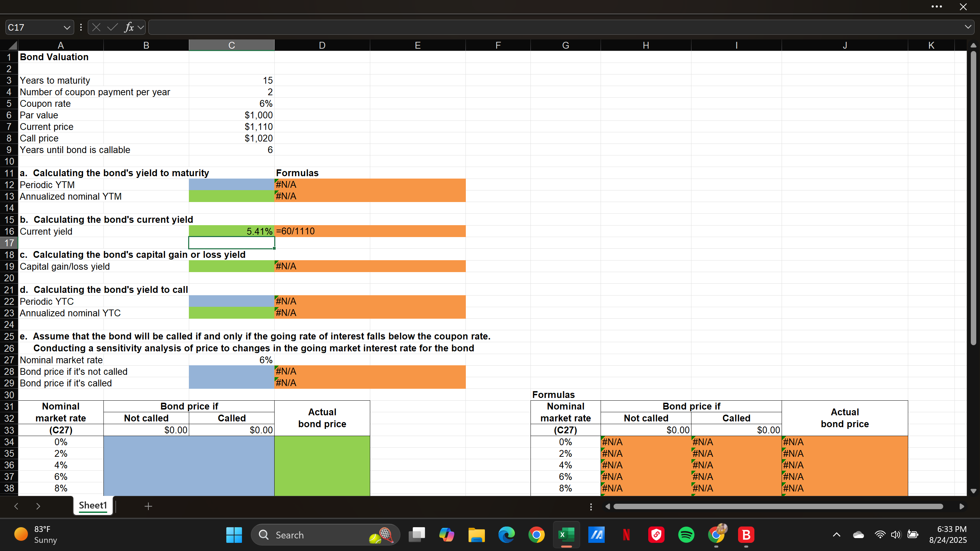Screen dimensions: 980x551
Task: Open Spotify from the taskbar
Action: pos(686,535)
